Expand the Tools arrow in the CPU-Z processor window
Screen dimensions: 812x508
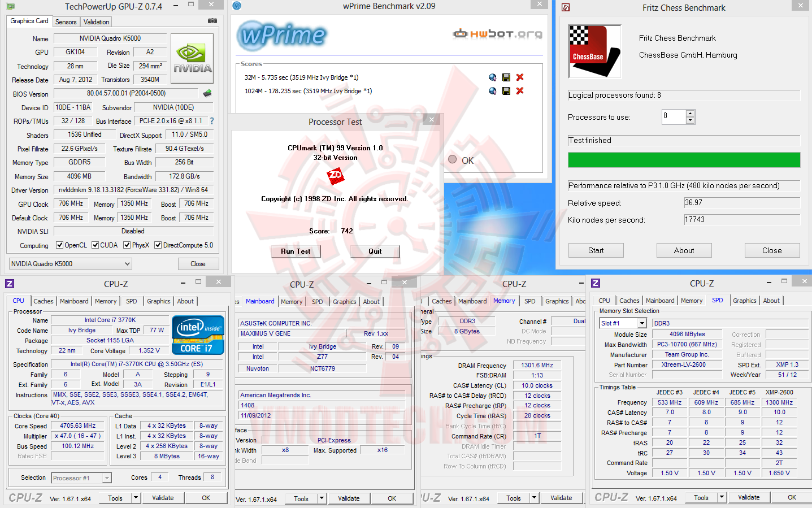click(136, 498)
